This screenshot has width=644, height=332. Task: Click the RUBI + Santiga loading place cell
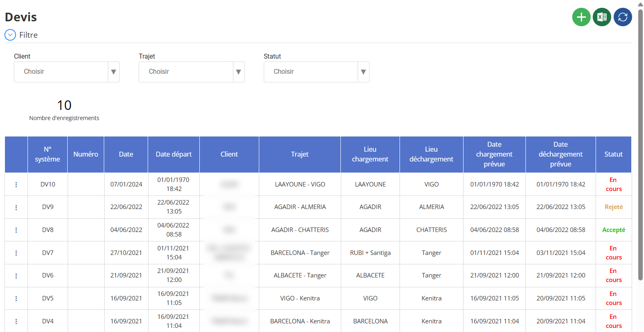(370, 253)
